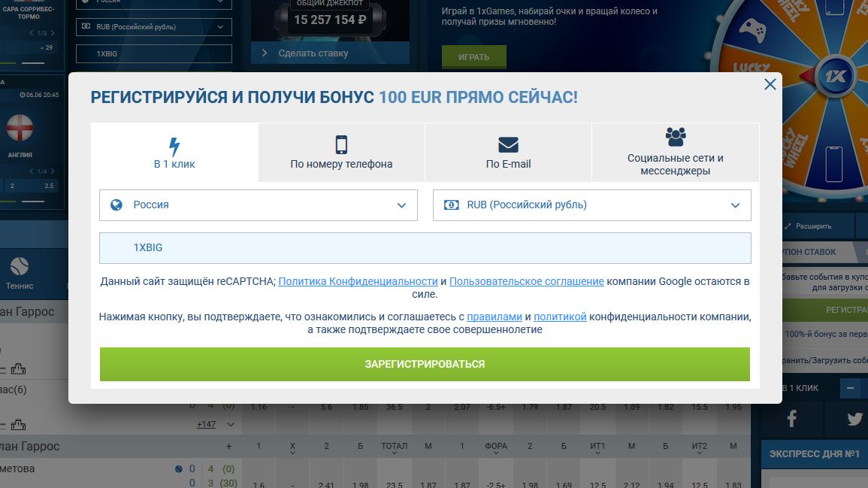Click the plus in Гаррос header row
This screenshot has width=868, height=488.
tap(228, 447)
